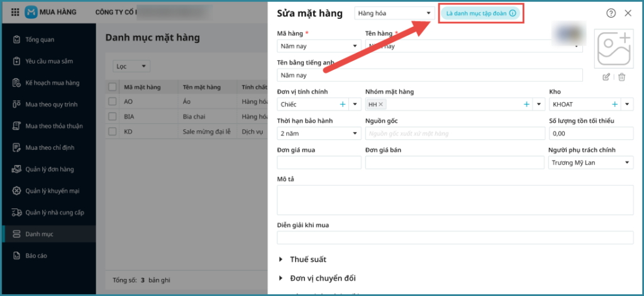Click the Mua theo quy trình icon
The image size is (644, 296).
pyautogui.click(x=16, y=105)
